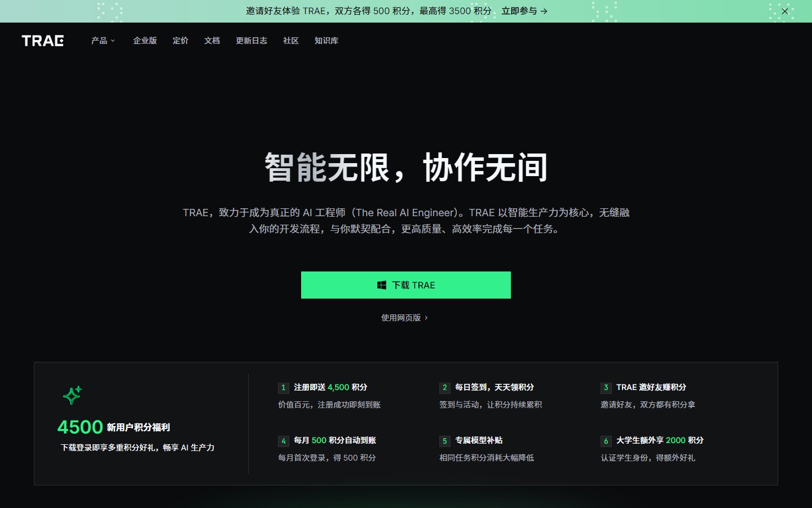The width and height of the screenshot is (812, 508).
Task: Open the 企业版 page
Action: coord(145,41)
